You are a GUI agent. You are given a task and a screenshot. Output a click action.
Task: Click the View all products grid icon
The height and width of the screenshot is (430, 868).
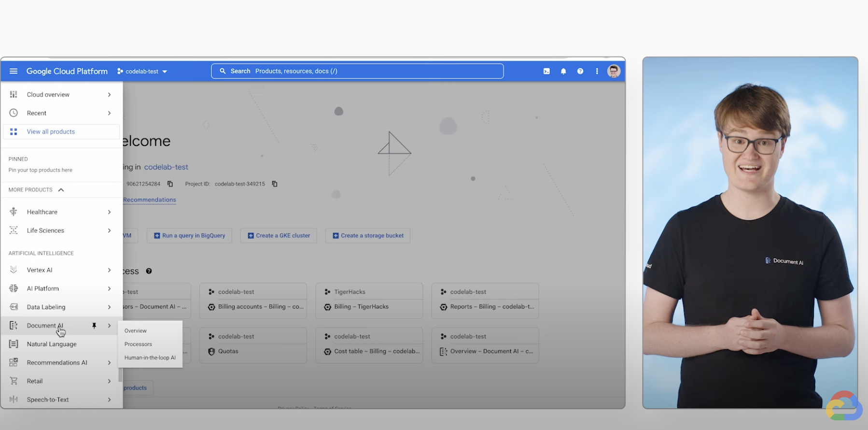[14, 131]
